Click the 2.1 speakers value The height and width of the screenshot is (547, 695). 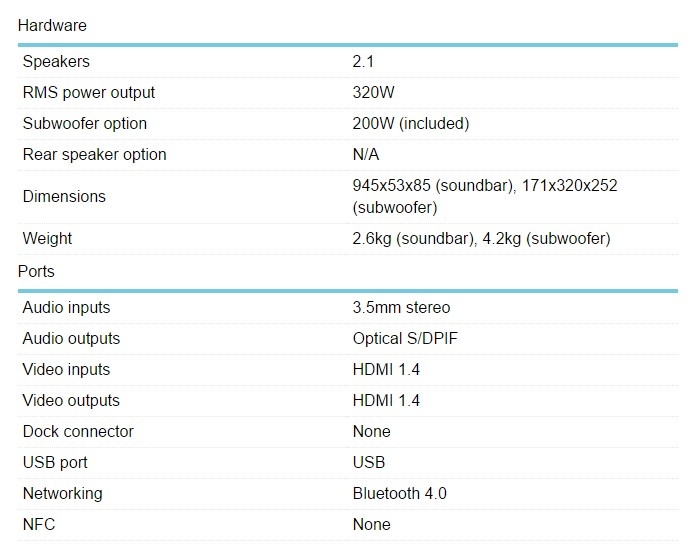click(x=364, y=62)
